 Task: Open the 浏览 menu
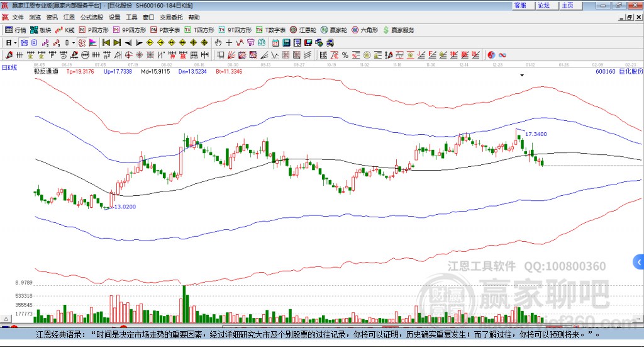(x=35, y=17)
